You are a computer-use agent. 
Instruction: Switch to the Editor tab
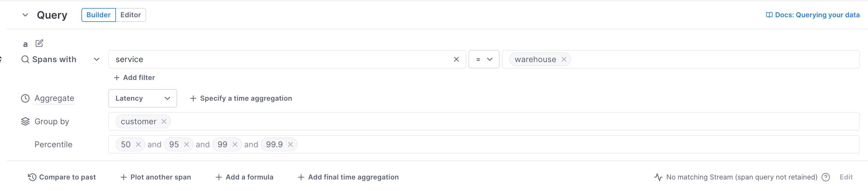coord(130,15)
